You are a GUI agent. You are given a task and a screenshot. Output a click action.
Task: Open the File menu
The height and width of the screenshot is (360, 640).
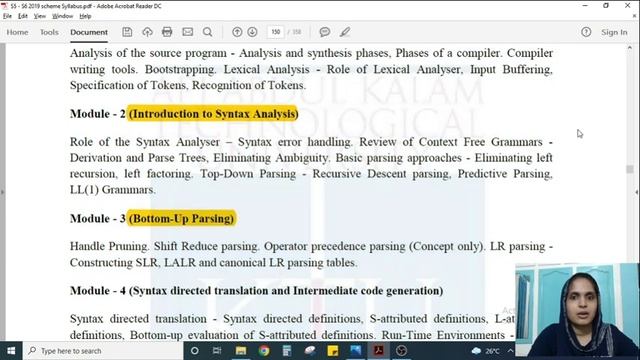7,16
